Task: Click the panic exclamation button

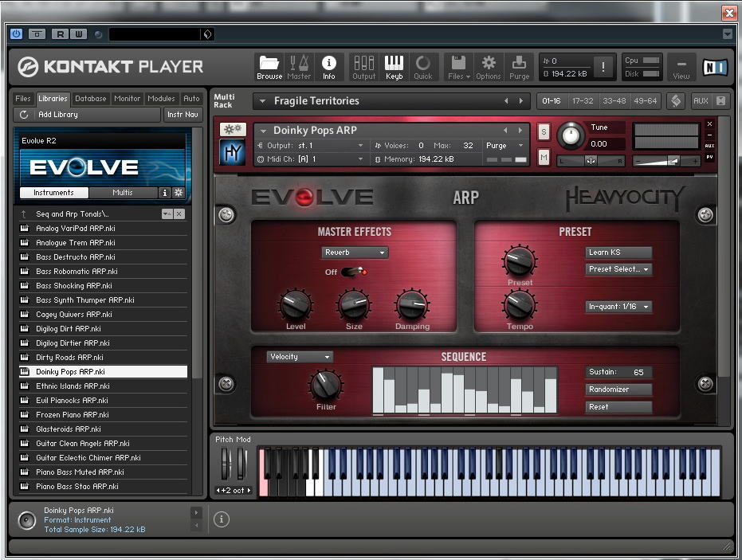Action: pos(603,67)
